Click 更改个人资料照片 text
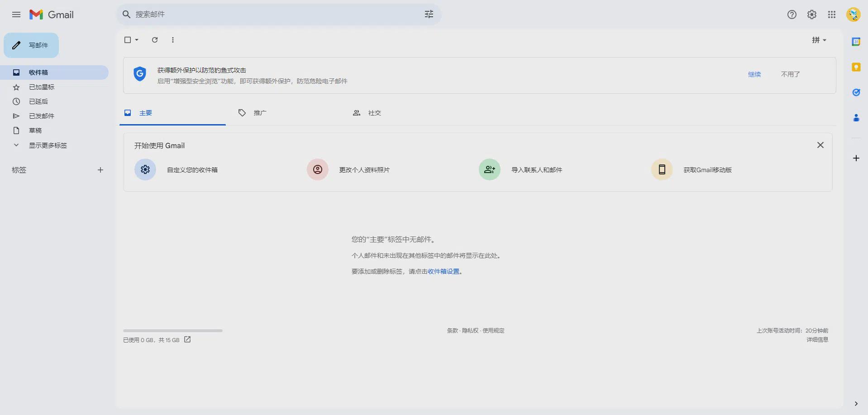868x415 pixels. coord(364,170)
